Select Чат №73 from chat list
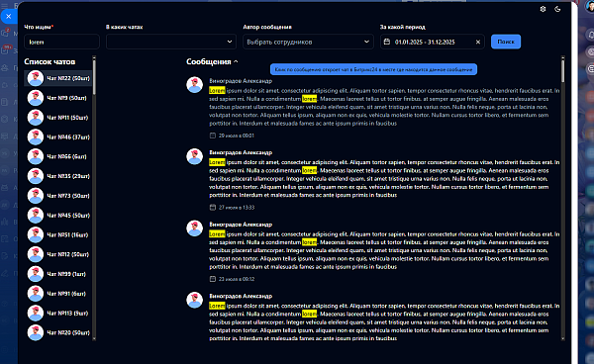Image resolution: width=594 pixels, height=364 pixels. [x=58, y=196]
